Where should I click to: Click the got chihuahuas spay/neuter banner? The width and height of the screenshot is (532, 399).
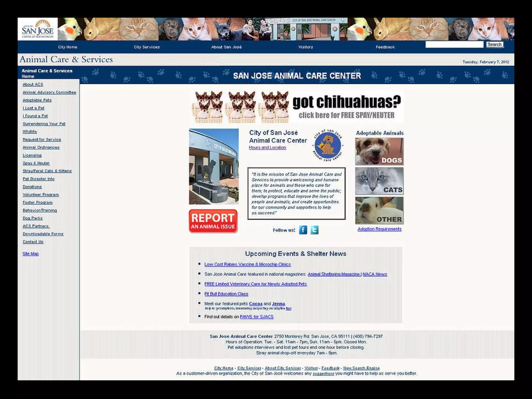pos(296,107)
